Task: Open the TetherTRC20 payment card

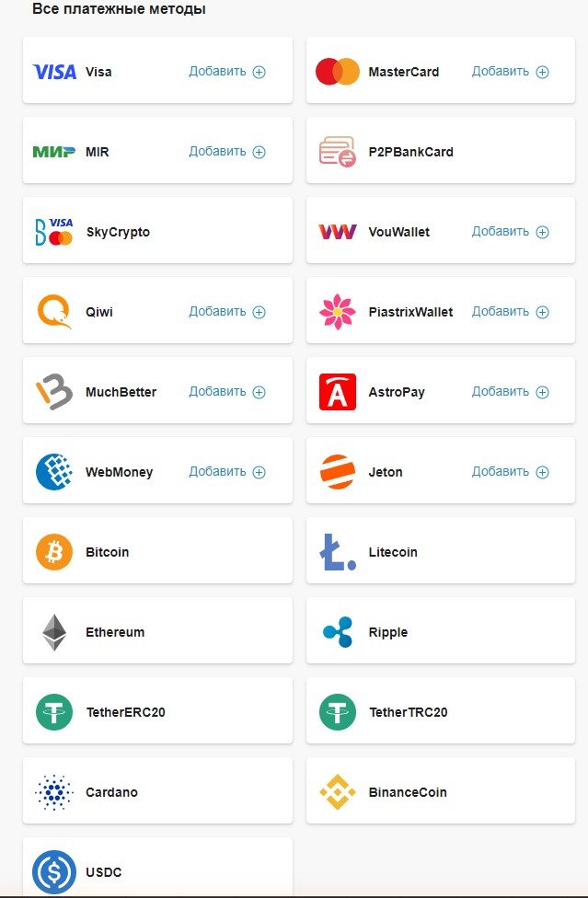Action: click(x=440, y=712)
